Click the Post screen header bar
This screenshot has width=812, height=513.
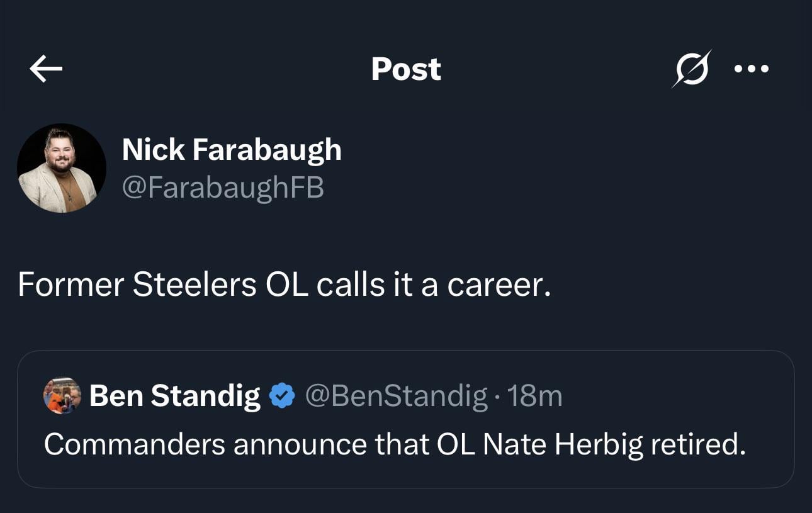click(406, 69)
